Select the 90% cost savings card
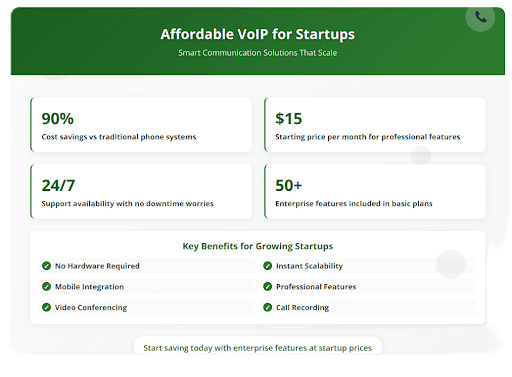The width and height of the screenshot is (512, 377). click(141, 125)
